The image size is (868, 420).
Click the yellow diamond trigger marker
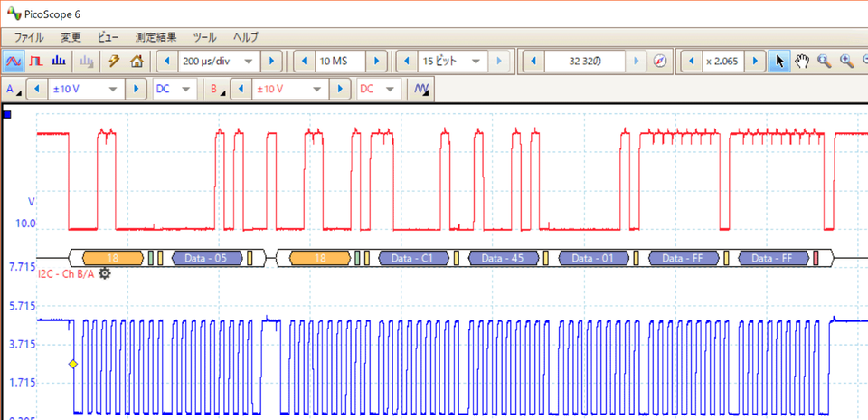(x=73, y=364)
